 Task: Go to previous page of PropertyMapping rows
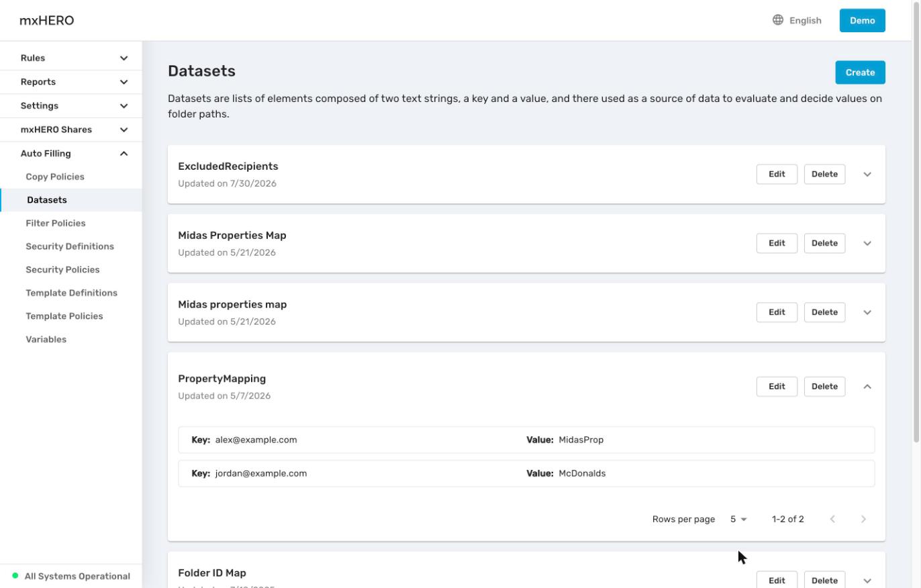click(832, 519)
